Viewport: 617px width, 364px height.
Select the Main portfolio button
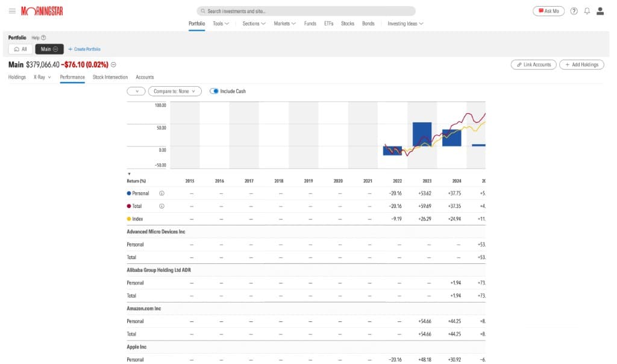[49, 49]
